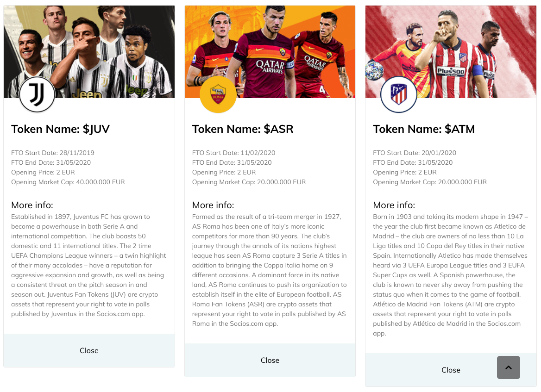541x392 pixels.
Task: Click the $ATM Opening Price line
Action: [x=405, y=173]
